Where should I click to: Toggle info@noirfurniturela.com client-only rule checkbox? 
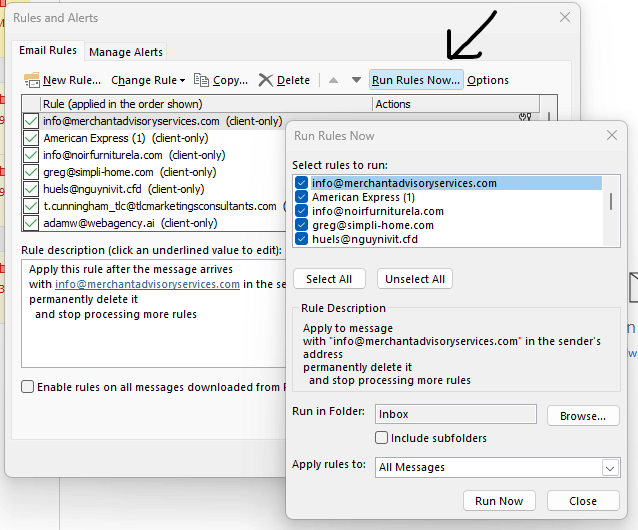tap(31, 155)
